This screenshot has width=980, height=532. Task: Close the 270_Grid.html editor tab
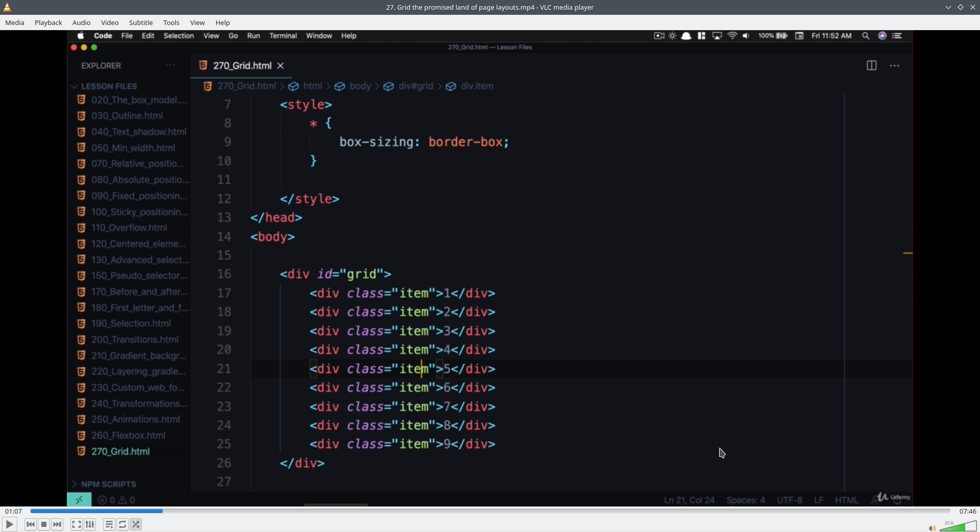click(x=281, y=66)
